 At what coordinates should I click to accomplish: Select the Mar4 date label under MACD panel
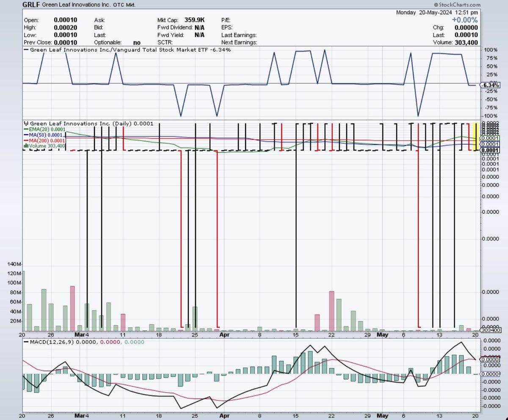(82, 415)
